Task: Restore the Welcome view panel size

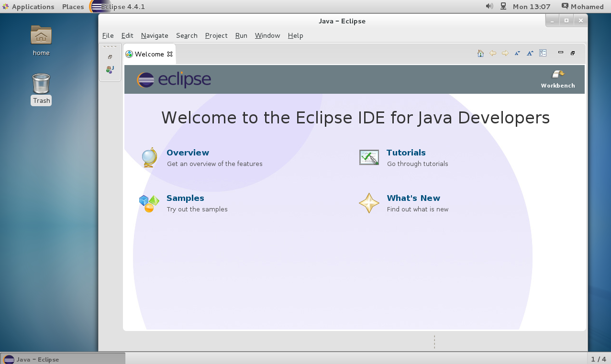Action: 573,53
